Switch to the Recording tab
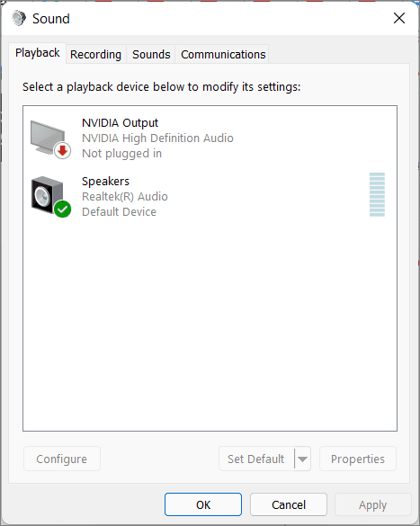This screenshot has height=526, width=420. pyautogui.click(x=95, y=54)
